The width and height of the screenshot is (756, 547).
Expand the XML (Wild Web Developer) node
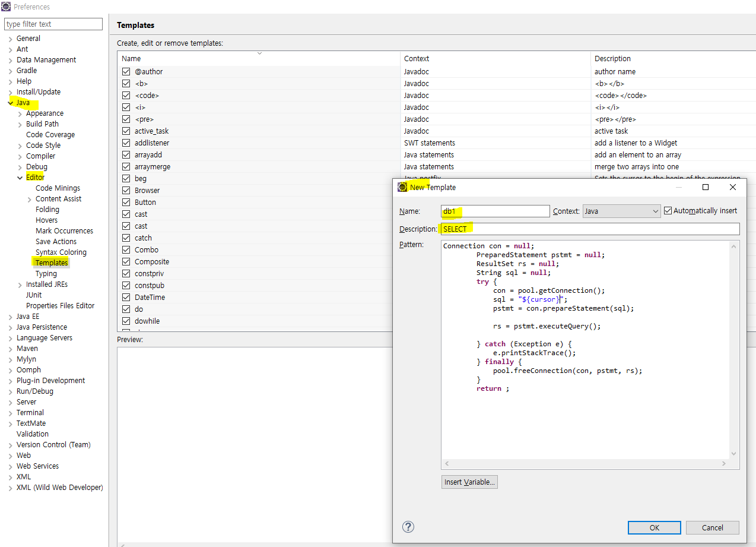pos(11,488)
